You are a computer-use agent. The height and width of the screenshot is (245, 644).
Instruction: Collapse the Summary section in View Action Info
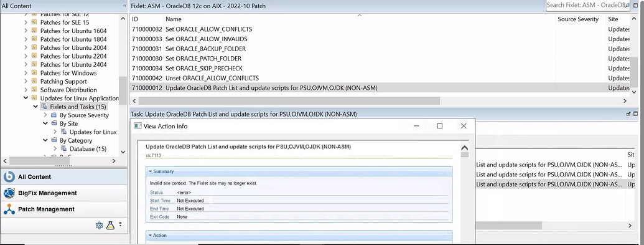[x=151, y=171]
